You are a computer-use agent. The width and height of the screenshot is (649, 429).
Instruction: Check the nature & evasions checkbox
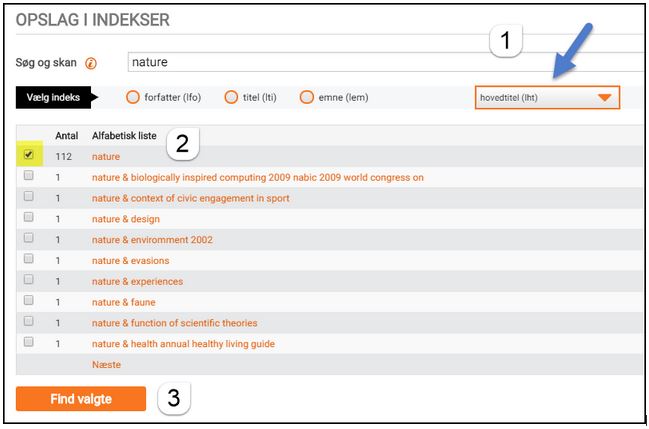tap(29, 260)
